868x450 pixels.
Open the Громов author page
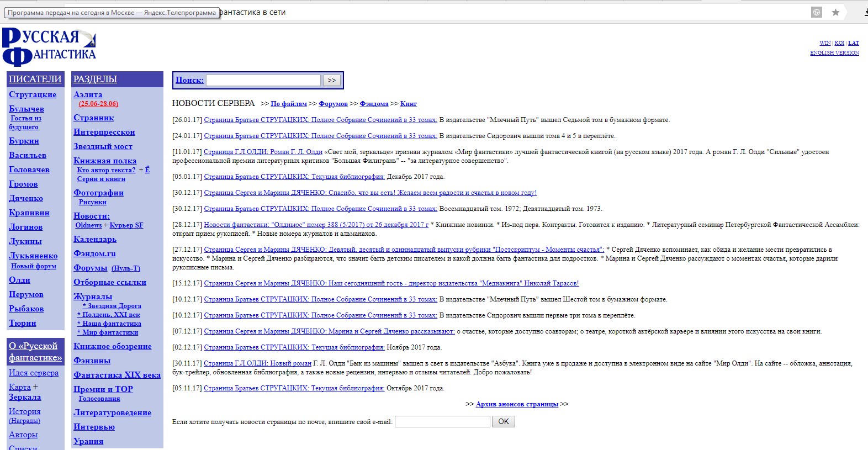click(x=23, y=184)
